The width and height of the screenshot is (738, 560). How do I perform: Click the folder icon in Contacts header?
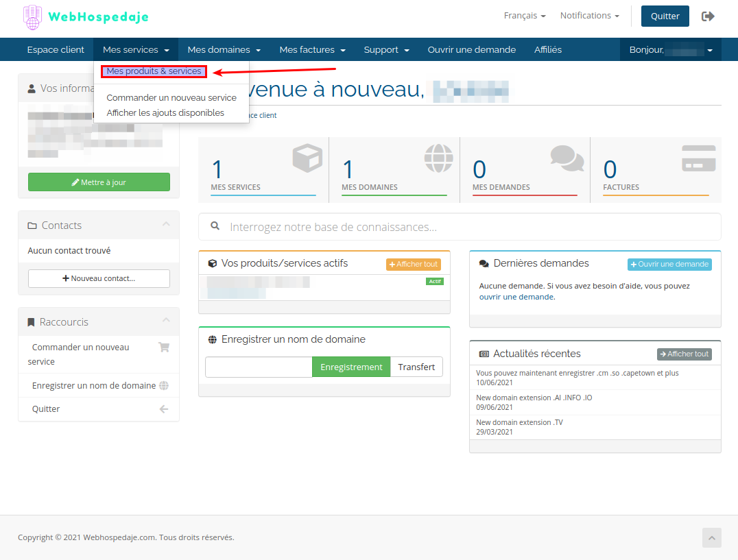(32, 226)
